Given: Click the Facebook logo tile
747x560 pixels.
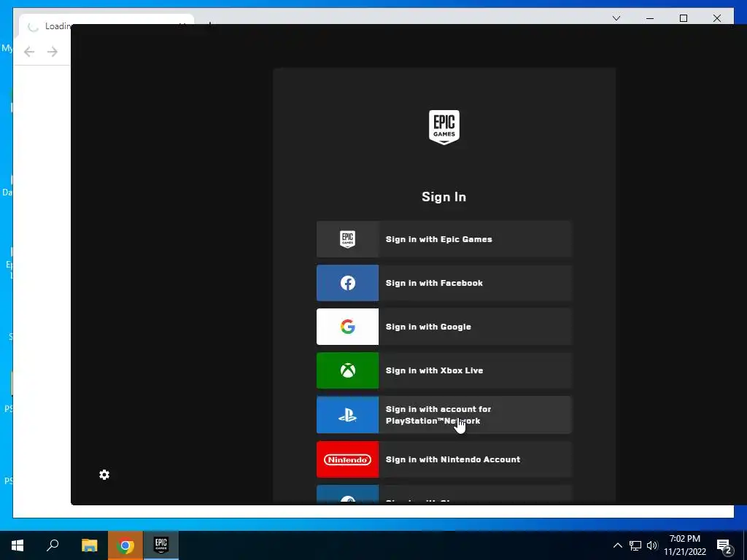Looking at the screenshot, I should [x=348, y=283].
